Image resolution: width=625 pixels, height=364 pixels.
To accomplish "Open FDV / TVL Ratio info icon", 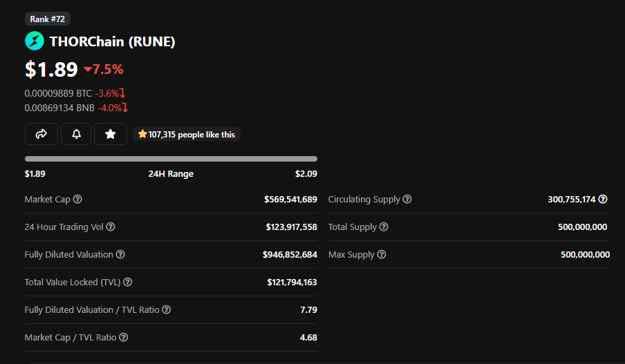I will (x=167, y=309).
